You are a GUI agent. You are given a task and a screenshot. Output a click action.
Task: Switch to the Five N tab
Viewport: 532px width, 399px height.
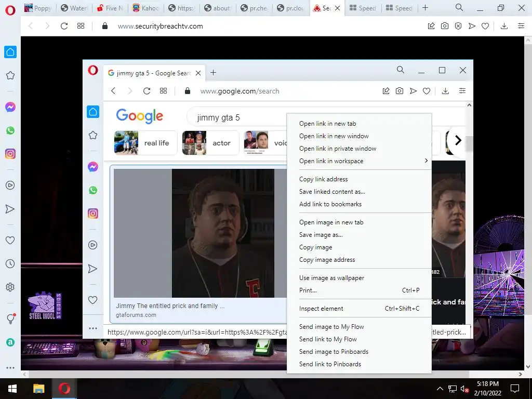click(x=109, y=8)
